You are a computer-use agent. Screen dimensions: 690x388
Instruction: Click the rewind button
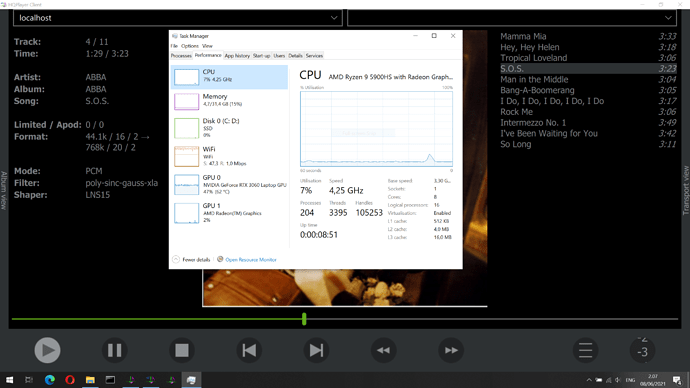383,350
